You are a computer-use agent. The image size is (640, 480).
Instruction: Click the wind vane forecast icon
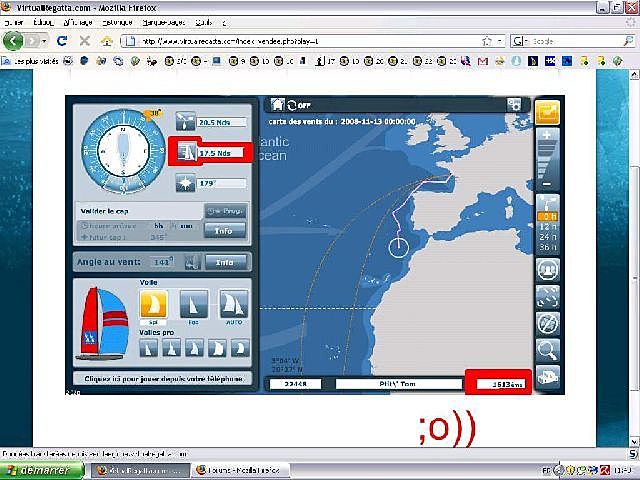(x=548, y=203)
